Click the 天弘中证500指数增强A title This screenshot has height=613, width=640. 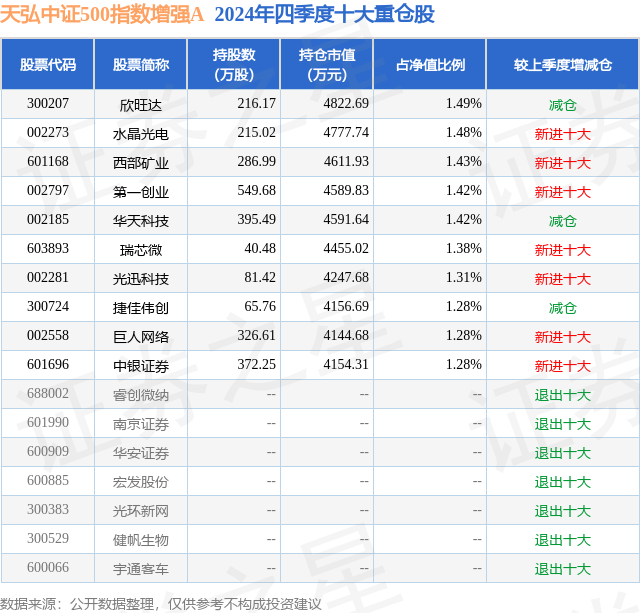click(102, 15)
